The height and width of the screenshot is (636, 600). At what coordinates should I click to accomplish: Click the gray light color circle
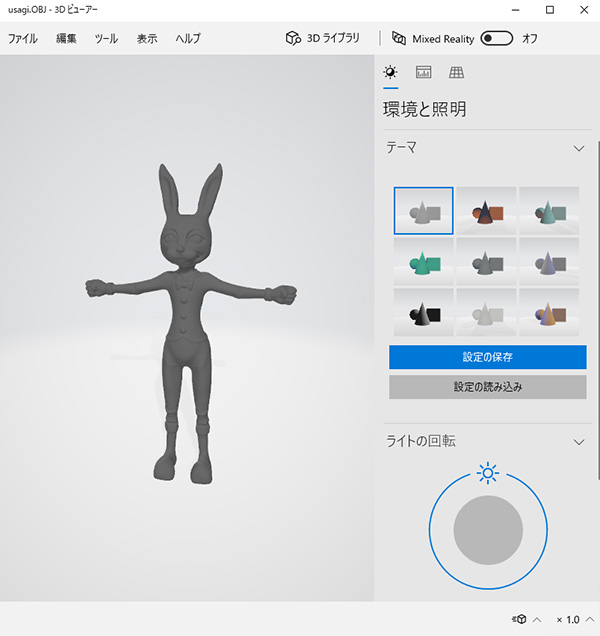point(488,530)
